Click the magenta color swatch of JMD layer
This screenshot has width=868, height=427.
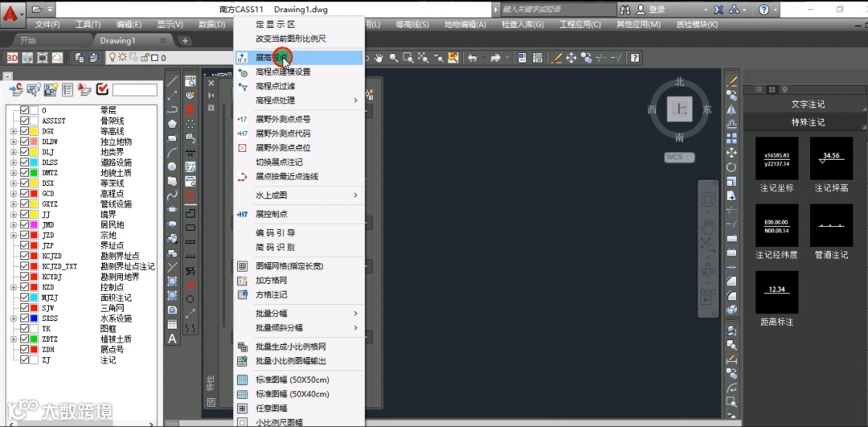pos(34,224)
